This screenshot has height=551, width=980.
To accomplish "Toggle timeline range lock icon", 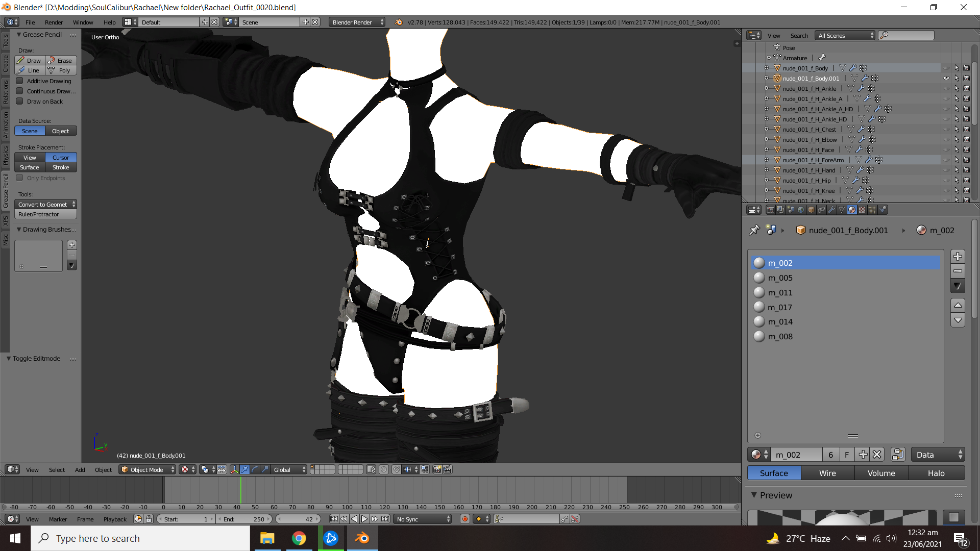I will 149,519.
